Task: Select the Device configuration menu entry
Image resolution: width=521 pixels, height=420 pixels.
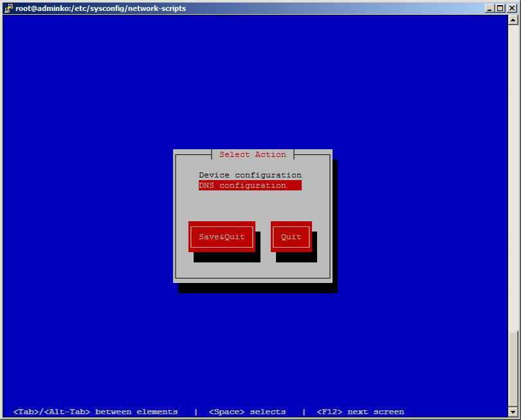Action: click(x=250, y=175)
